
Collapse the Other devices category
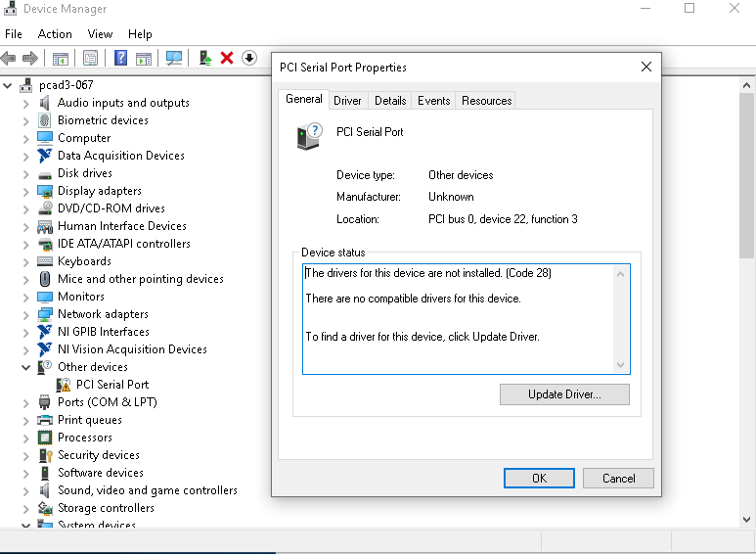pos(26,367)
